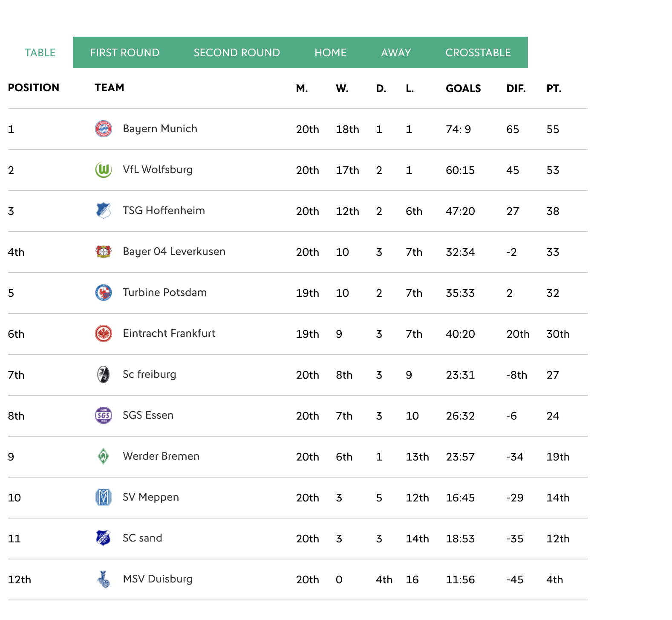
Task: Click the VfL Wolfsburg logo
Action: coord(104,170)
